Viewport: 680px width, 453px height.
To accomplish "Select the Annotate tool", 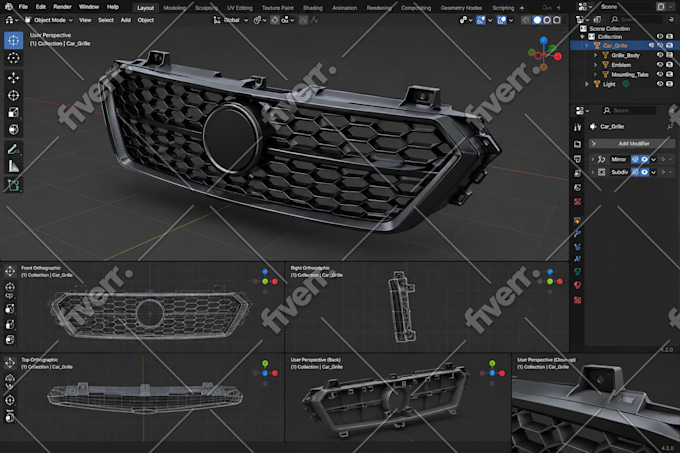I will tap(13, 150).
